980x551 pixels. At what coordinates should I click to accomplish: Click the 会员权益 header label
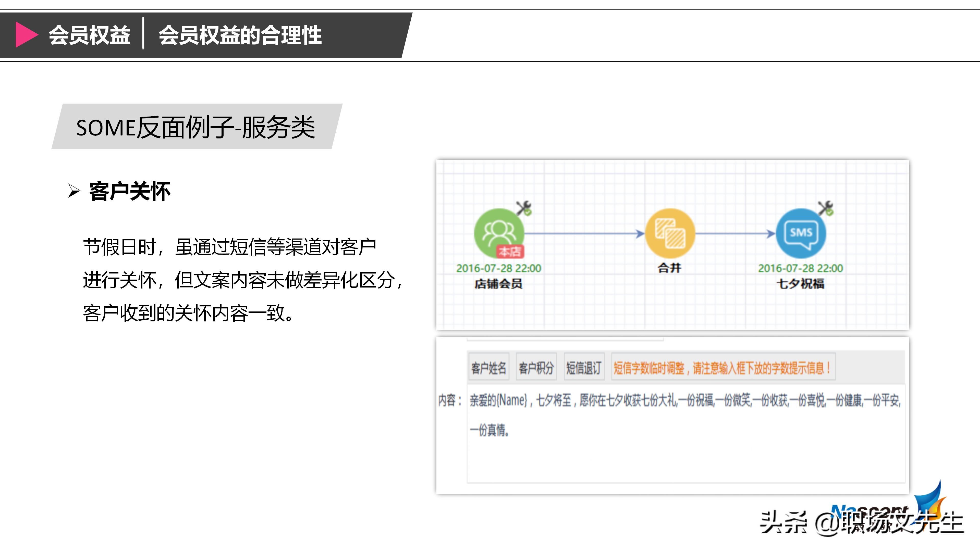click(x=89, y=35)
